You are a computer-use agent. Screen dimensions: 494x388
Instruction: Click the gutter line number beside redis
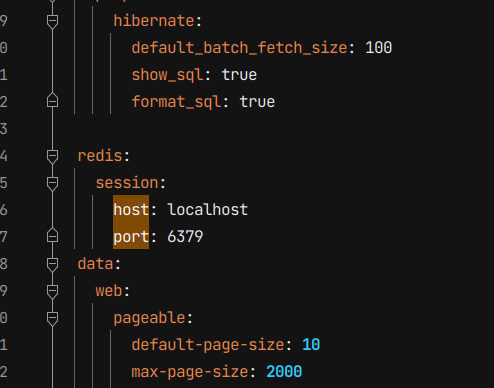click(x=4, y=156)
